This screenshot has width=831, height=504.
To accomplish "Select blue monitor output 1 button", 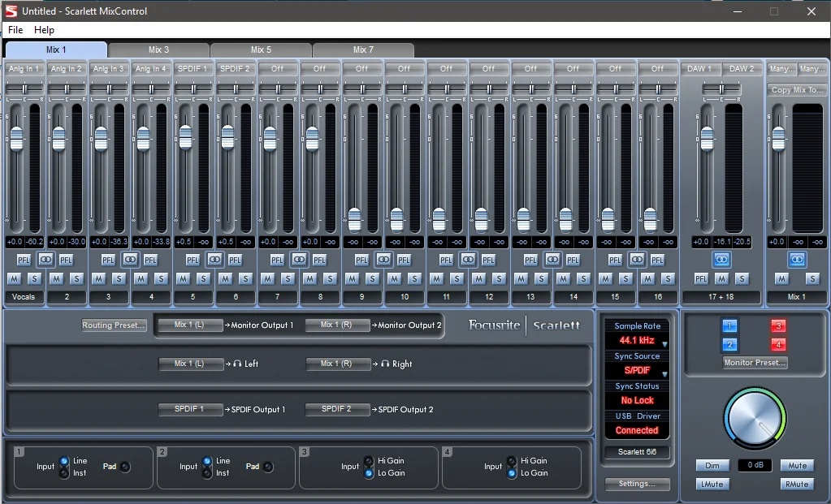I will pyautogui.click(x=729, y=325).
